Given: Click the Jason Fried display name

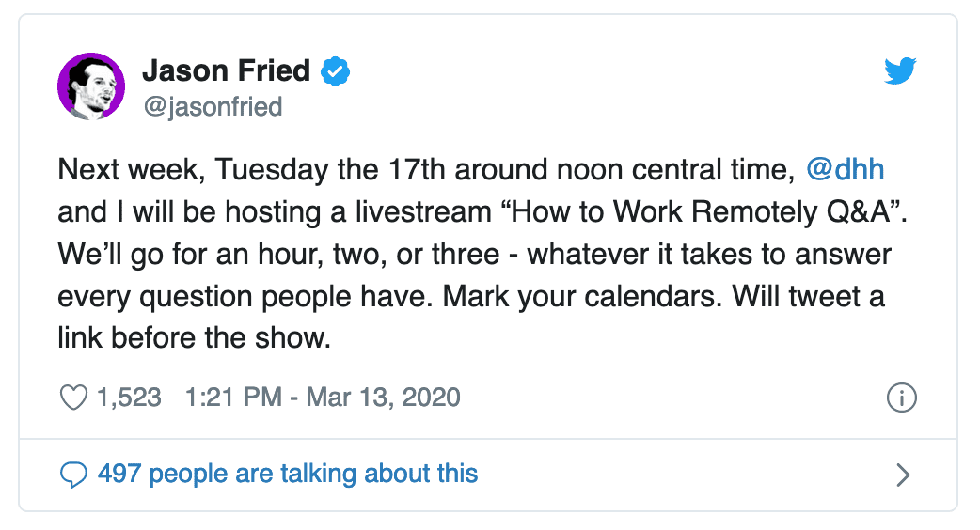Looking at the screenshot, I should tap(227, 70).
